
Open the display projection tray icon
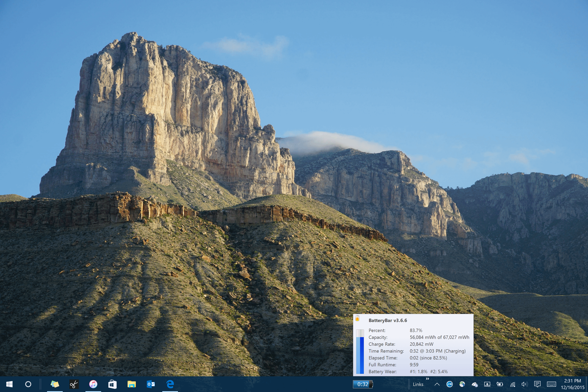pyautogui.click(x=487, y=384)
